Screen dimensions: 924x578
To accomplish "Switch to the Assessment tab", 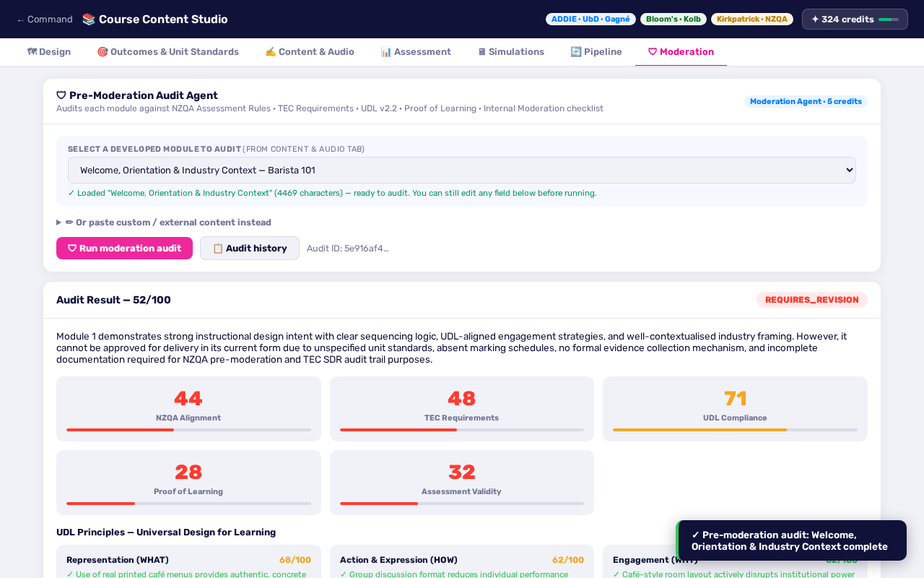I will 416,52.
